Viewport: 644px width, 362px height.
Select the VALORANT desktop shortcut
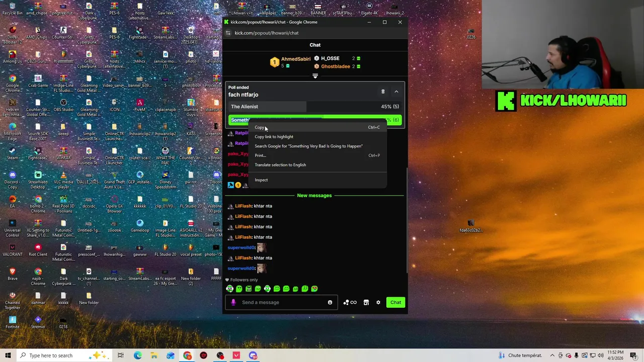(x=12, y=249)
